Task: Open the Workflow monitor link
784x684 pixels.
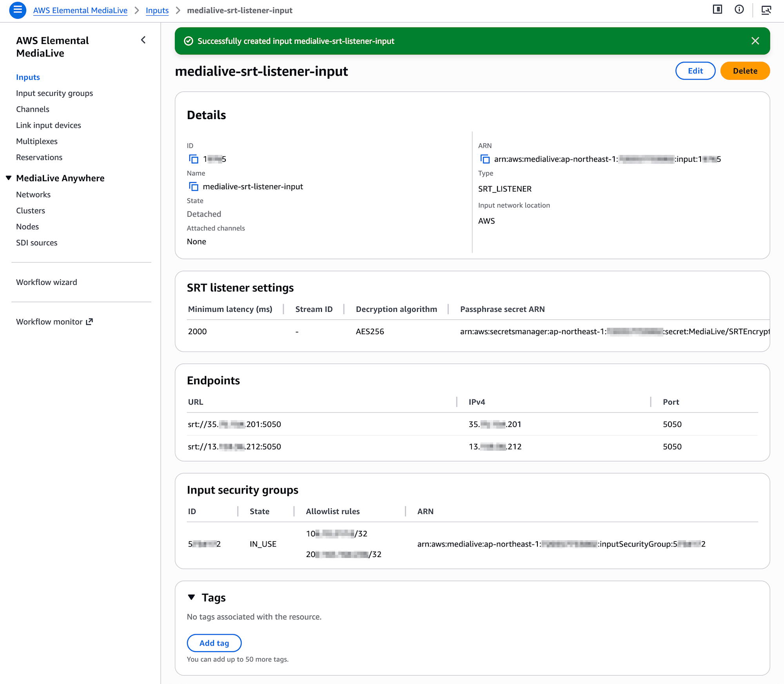Action: 54,322
